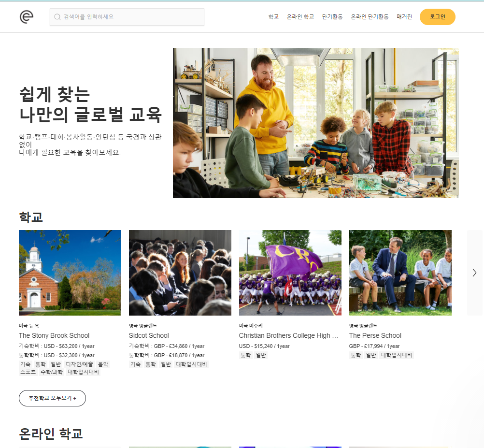
Task: Click the Christian Brothers College High title
Action: [288, 335]
